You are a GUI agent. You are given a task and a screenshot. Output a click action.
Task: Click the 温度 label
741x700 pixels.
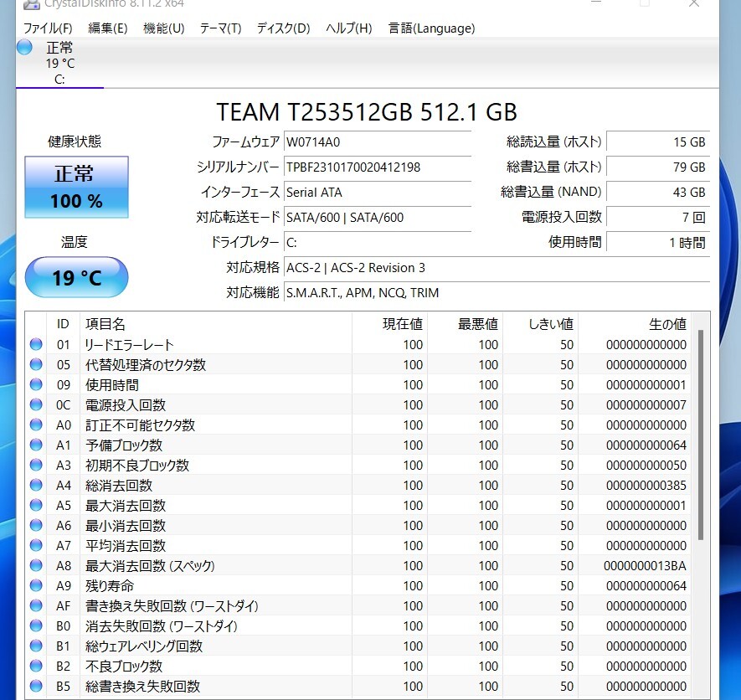[75, 242]
